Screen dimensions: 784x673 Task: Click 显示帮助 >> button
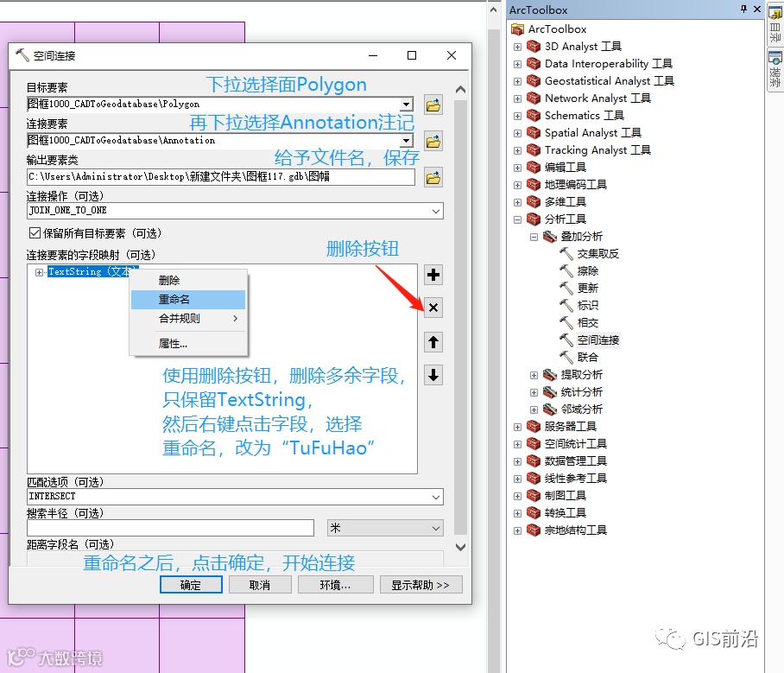[420, 585]
